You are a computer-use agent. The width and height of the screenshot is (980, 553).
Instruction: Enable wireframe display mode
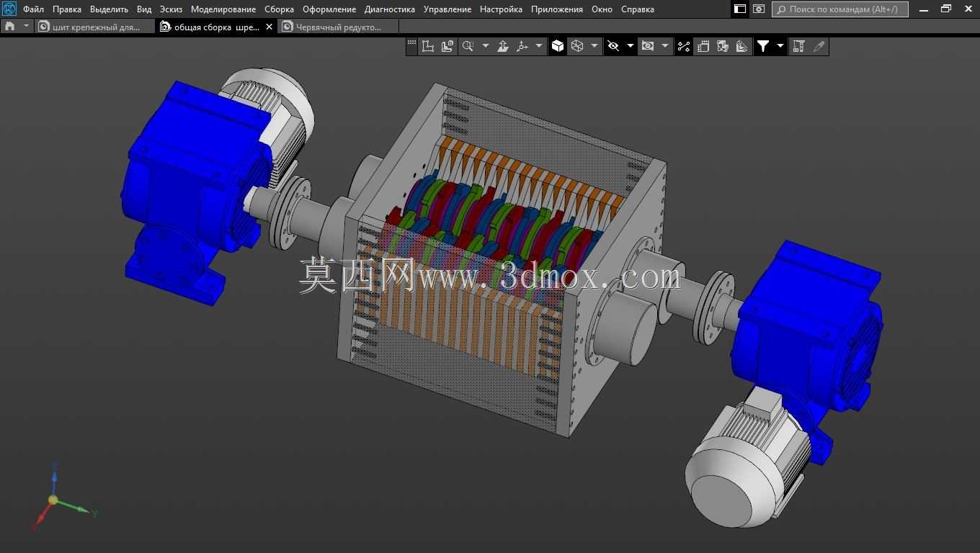pyautogui.click(x=577, y=46)
